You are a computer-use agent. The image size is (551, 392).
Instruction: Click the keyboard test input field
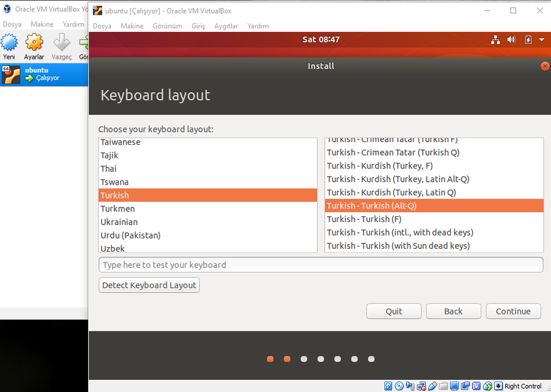coord(320,265)
